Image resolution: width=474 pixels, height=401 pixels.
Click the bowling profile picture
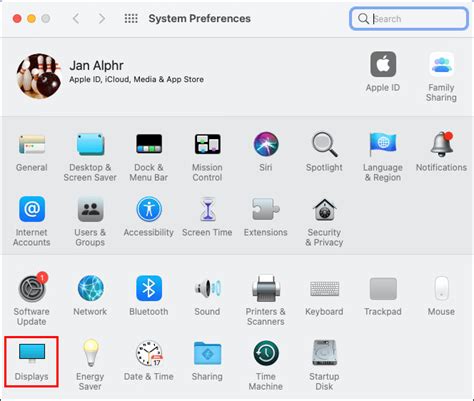(39, 76)
